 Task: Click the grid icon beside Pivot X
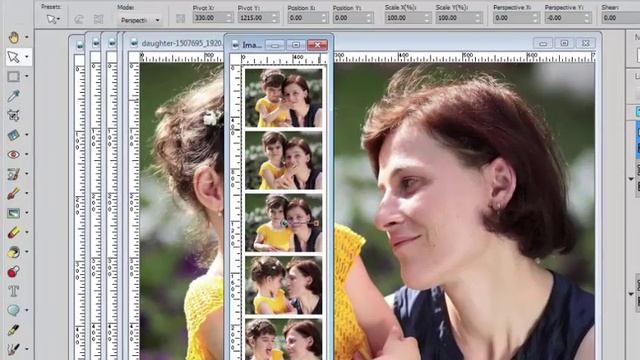180,18
